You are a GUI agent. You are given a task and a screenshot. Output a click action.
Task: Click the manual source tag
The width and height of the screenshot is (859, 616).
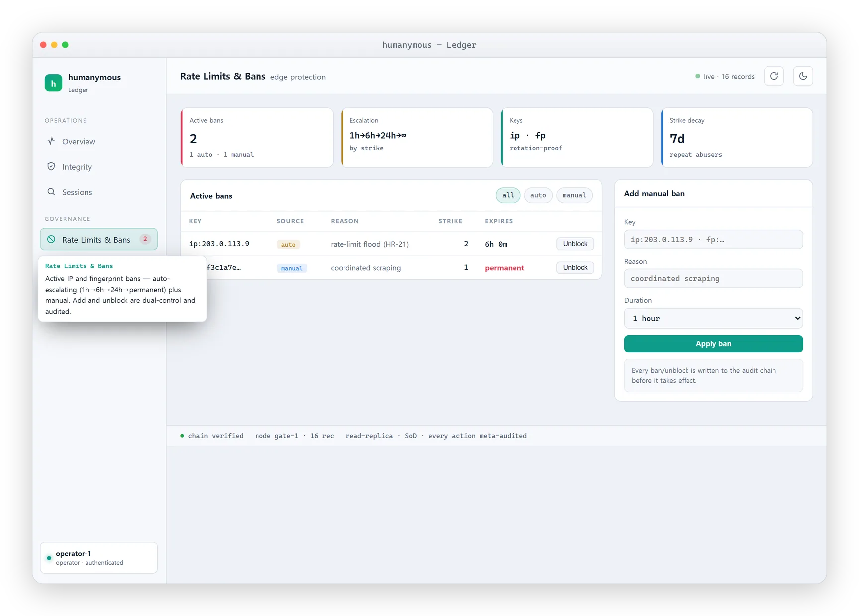[292, 268]
